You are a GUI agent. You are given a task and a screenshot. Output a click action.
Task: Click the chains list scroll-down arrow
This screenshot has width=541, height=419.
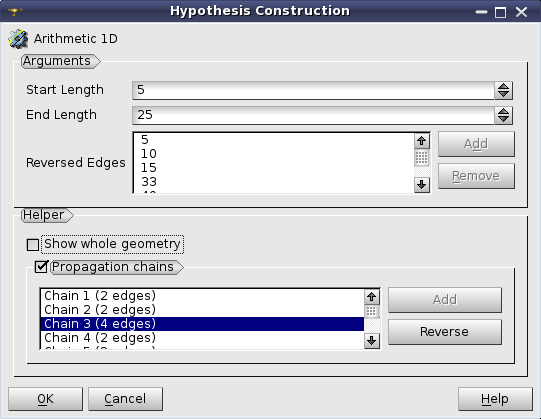click(x=372, y=341)
